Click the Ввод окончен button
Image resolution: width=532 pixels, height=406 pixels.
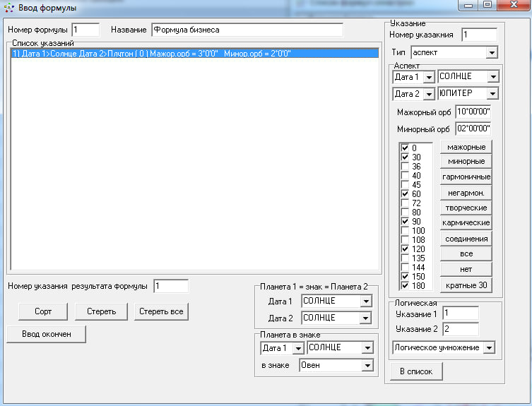46,334
